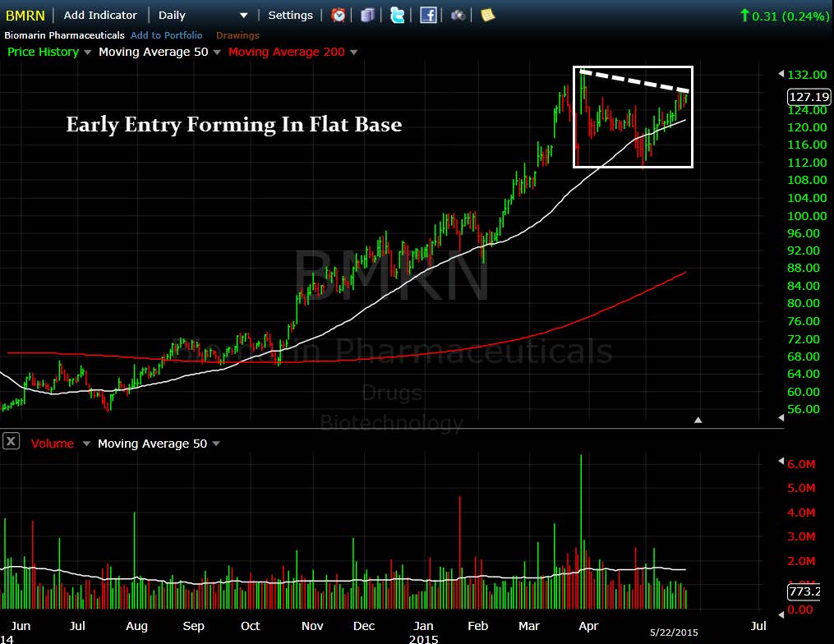Image resolution: width=834 pixels, height=644 pixels.
Task: Click the camera snapshot icon
Action: click(458, 16)
